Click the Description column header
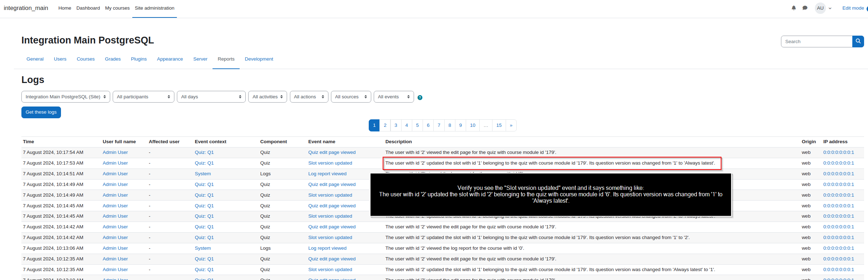 coord(399,142)
